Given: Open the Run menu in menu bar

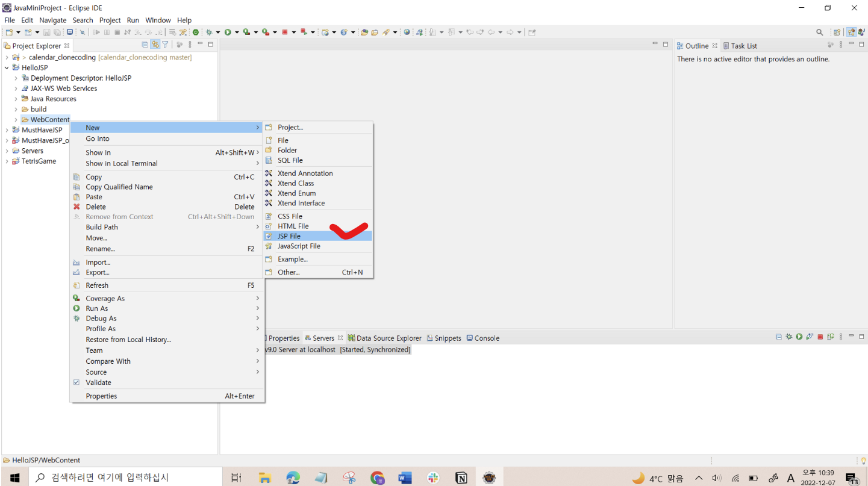Looking at the screenshot, I should (x=133, y=20).
